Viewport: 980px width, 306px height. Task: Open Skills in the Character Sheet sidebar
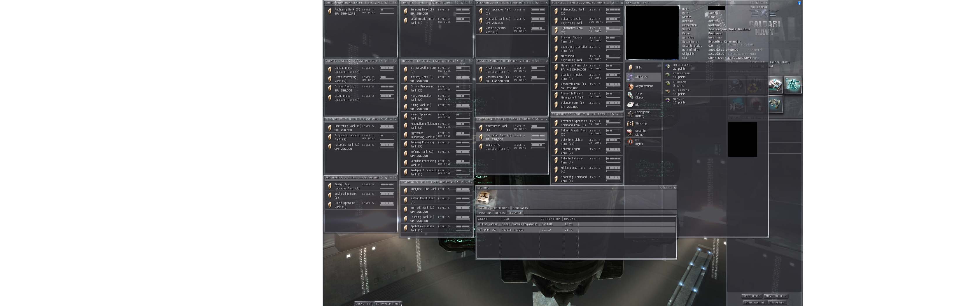tap(644, 67)
